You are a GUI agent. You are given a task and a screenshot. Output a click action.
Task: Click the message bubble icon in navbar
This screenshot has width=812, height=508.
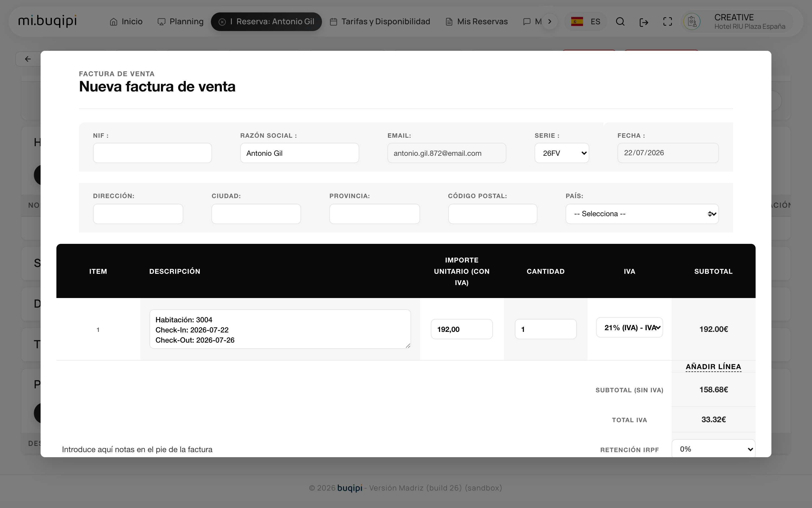point(527,22)
